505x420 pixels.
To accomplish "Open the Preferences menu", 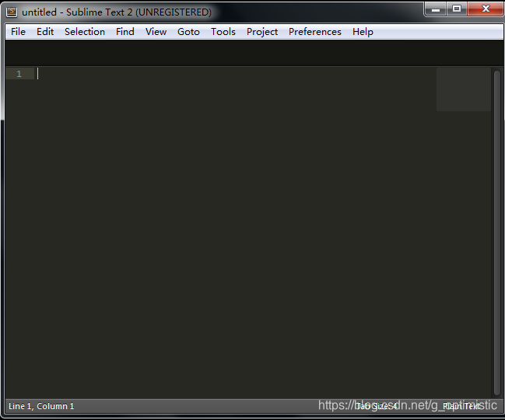I will 315,32.
